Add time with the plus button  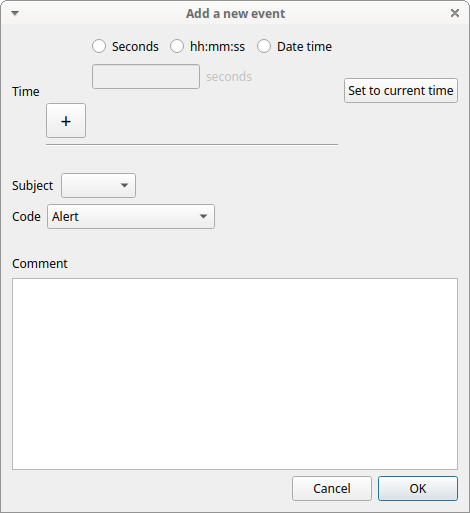click(x=66, y=121)
